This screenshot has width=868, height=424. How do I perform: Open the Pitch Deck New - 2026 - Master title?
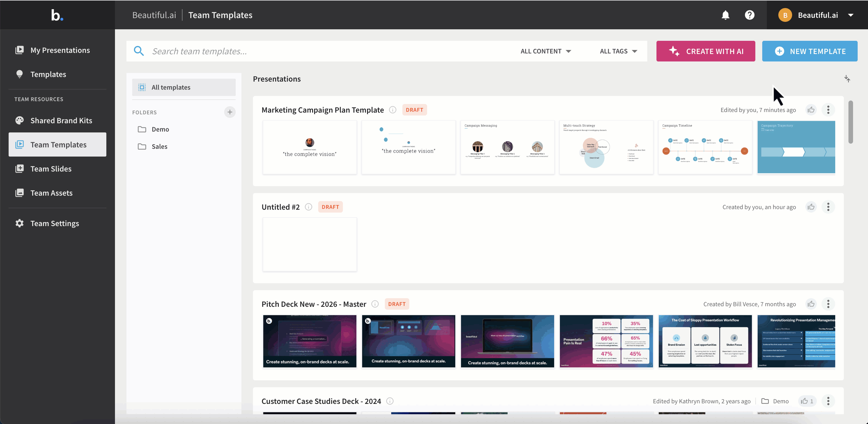tap(314, 304)
